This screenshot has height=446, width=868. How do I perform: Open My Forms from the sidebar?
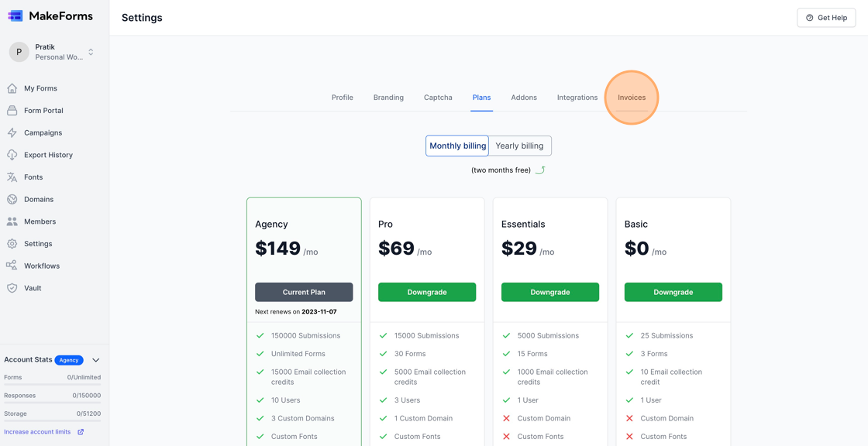(x=40, y=87)
